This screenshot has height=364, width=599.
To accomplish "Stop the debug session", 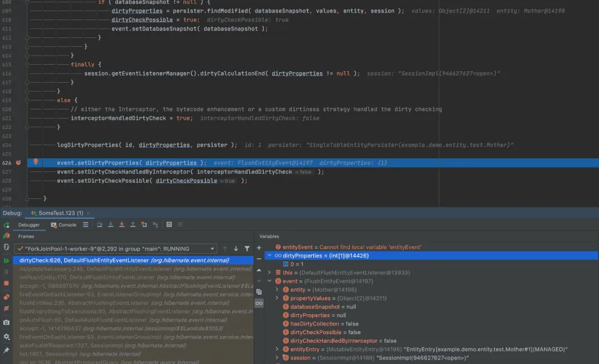I will point(6,284).
